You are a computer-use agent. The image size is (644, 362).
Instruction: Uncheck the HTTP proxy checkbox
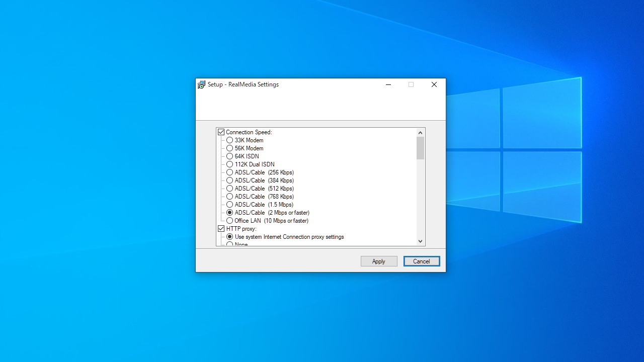(x=221, y=229)
